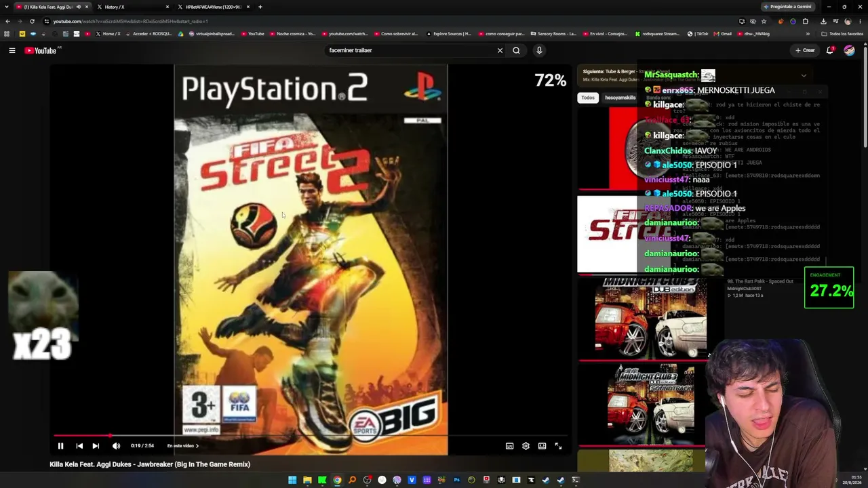Open the Chrome profile avatar
The height and width of the screenshot is (488, 868).
pyautogui.click(x=848, y=21)
